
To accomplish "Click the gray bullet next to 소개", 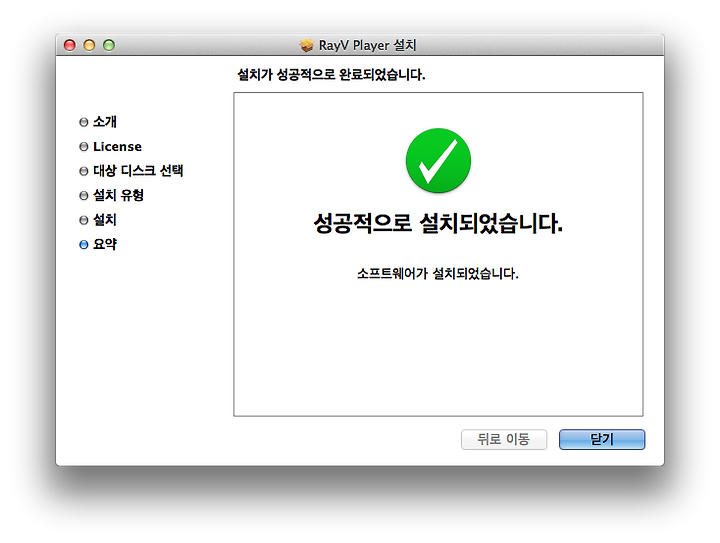I will pos(84,122).
